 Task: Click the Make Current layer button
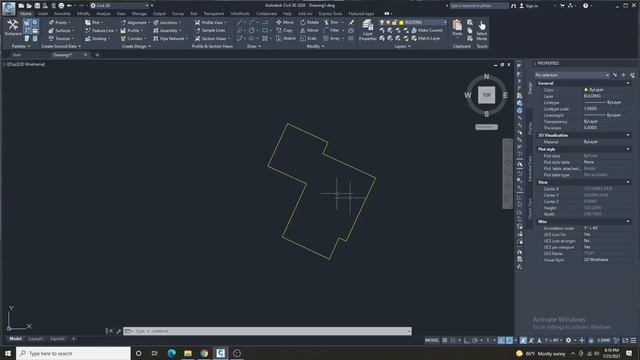pos(427,30)
